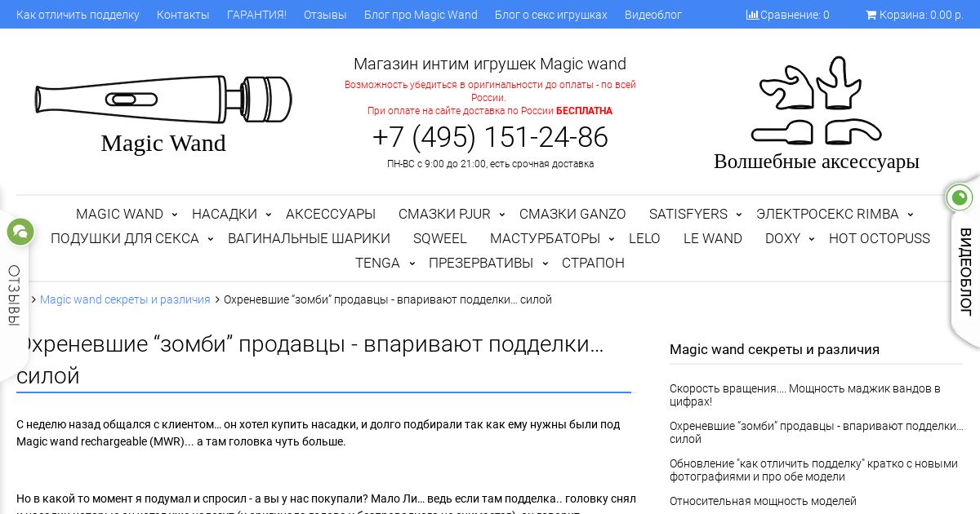The width and height of the screenshot is (980, 514).
Task: Open the СМАЗКИ GANZO category
Action: [572, 214]
